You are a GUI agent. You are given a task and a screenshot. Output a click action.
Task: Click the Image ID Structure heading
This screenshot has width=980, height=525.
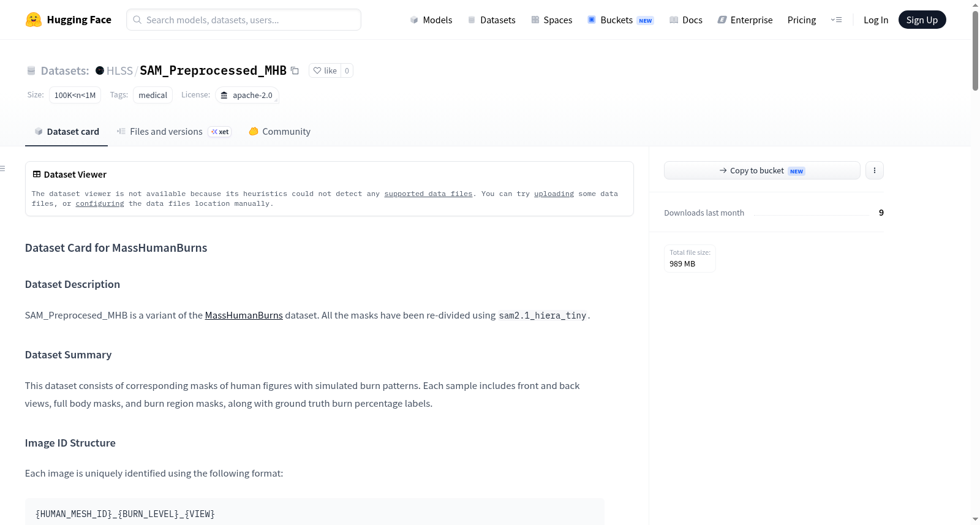70,443
